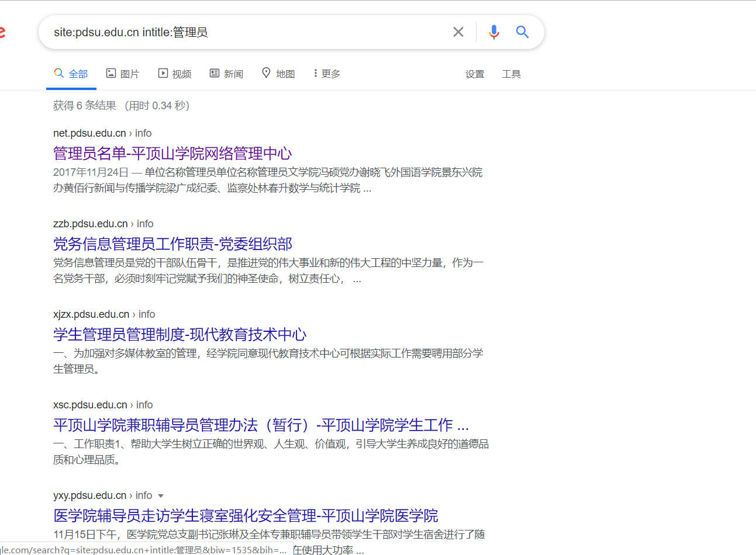
Task: Open 设置 options
Action: tap(475, 74)
